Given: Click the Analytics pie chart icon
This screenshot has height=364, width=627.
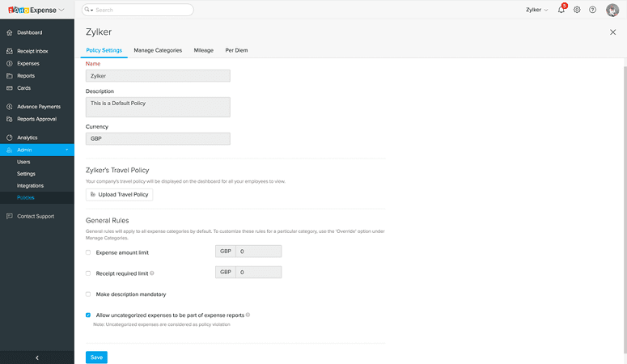Looking at the screenshot, I should pos(10,138).
